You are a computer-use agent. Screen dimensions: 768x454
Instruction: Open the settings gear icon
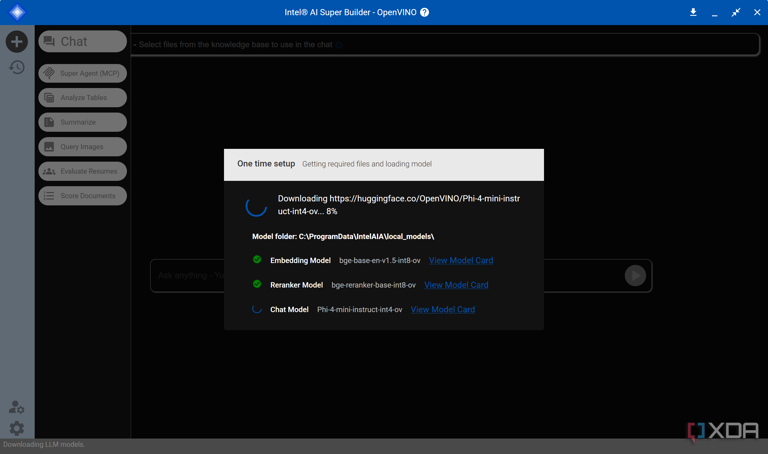tap(16, 428)
